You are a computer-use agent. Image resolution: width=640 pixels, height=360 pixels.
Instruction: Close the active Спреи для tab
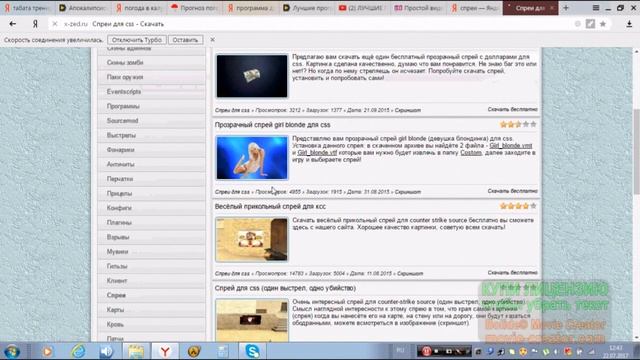coord(552,8)
